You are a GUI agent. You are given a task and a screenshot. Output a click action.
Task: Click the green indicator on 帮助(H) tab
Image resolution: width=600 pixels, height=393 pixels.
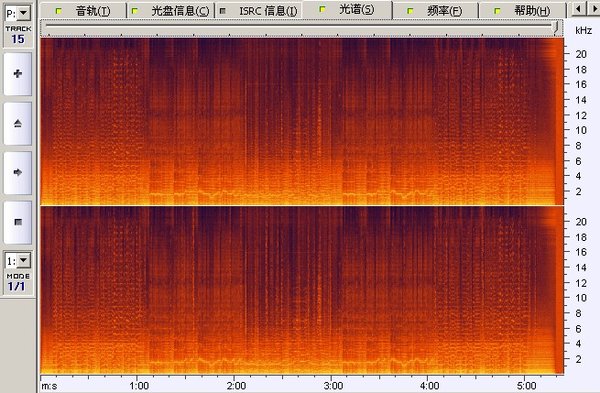point(497,11)
